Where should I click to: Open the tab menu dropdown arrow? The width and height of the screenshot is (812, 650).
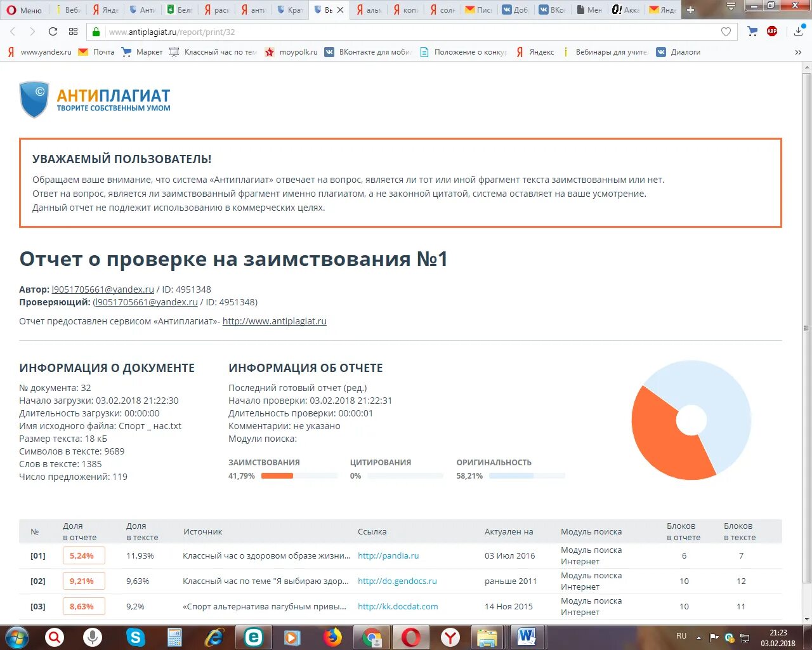click(731, 6)
